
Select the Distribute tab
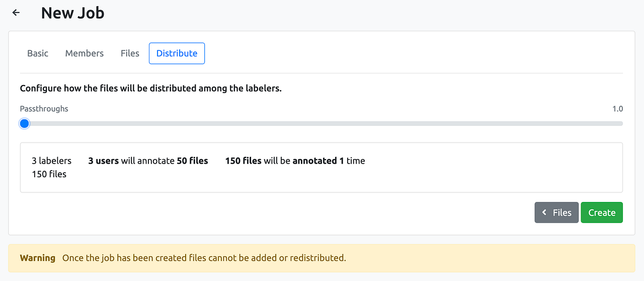click(177, 53)
